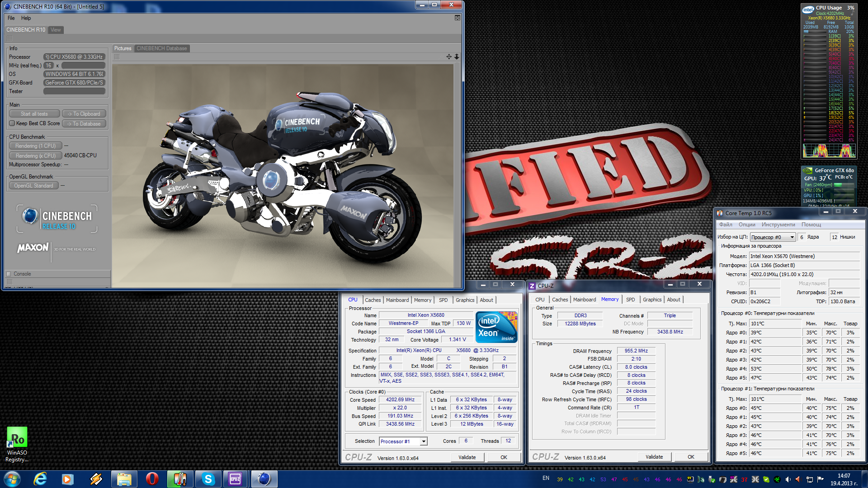Switch to CPU-Z via its taskbar icon

pyautogui.click(x=236, y=479)
